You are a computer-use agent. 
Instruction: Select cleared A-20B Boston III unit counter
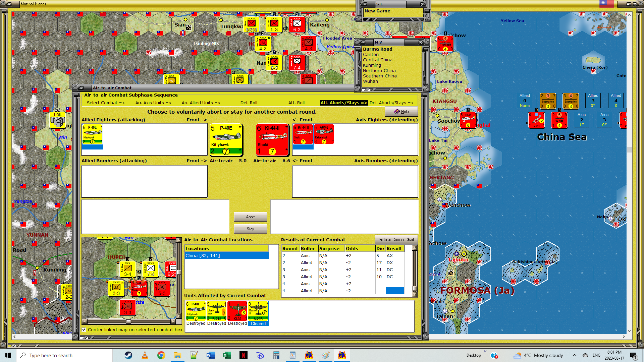coord(258,311)
